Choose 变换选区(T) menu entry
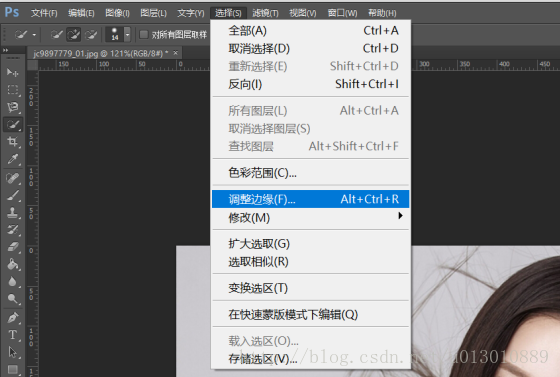This screenshot has height=377, width=560. [x=311, y=288]
